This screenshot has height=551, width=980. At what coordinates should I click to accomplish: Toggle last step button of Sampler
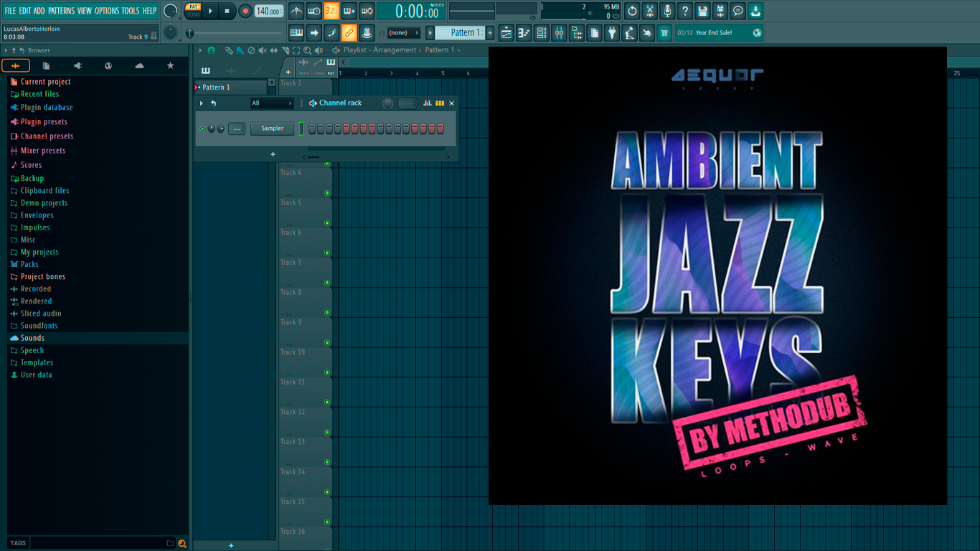pyautogui.click(x=440, y=128)
